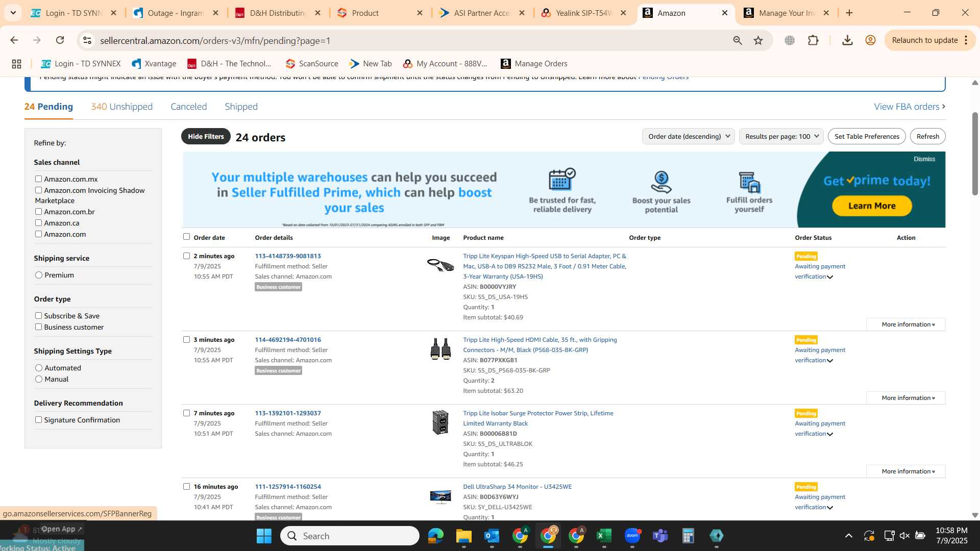Select the Automated shipping settings radio
Image resolution: width=980 pixels, height=551 pixels.
click(39, 368)
